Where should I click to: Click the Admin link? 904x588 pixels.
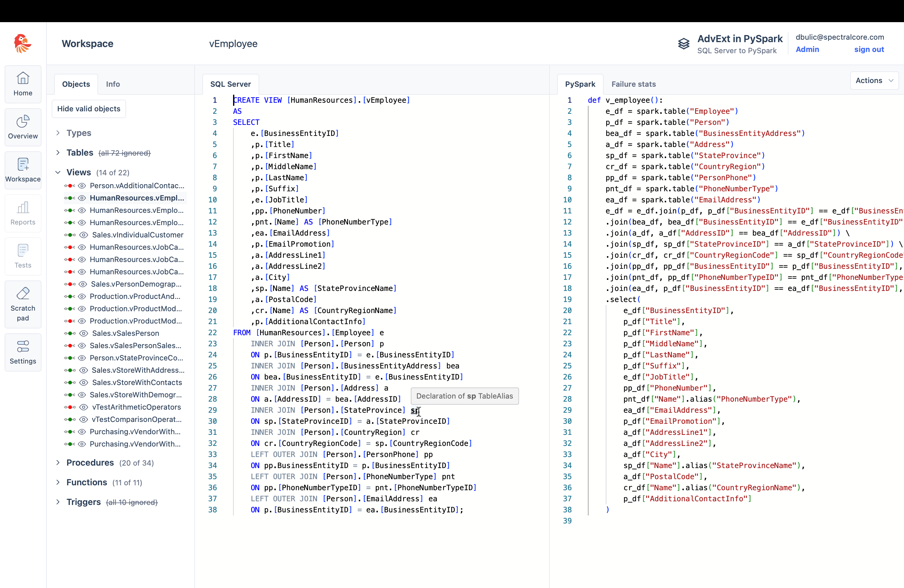pyautogui.click(x=807, y=50)
